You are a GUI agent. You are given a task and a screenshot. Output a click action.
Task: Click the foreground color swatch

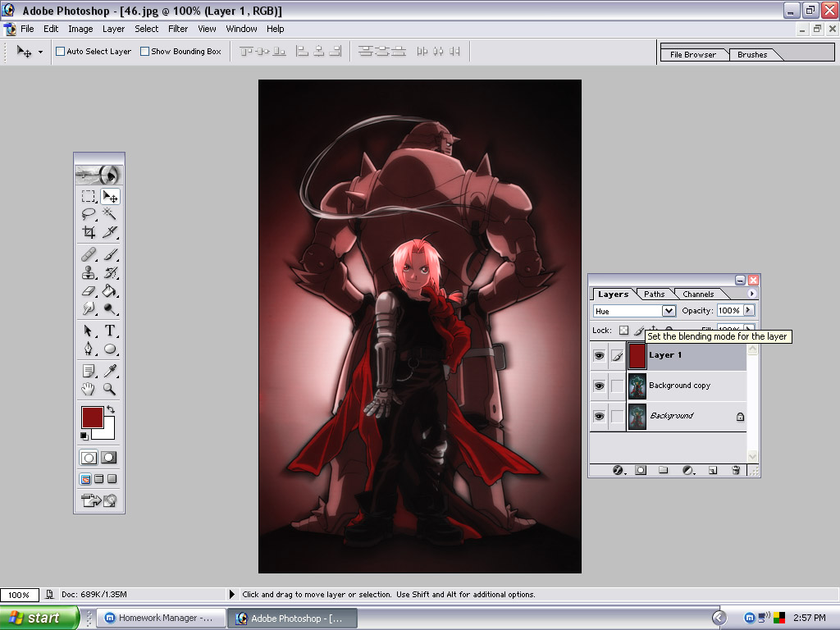(x=92, y=418)
